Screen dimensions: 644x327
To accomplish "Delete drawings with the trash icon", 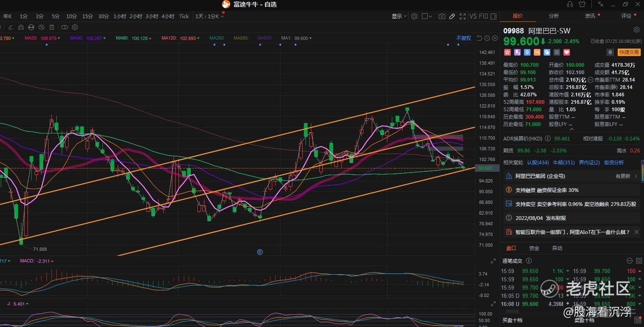I will [x=52, y=27].
